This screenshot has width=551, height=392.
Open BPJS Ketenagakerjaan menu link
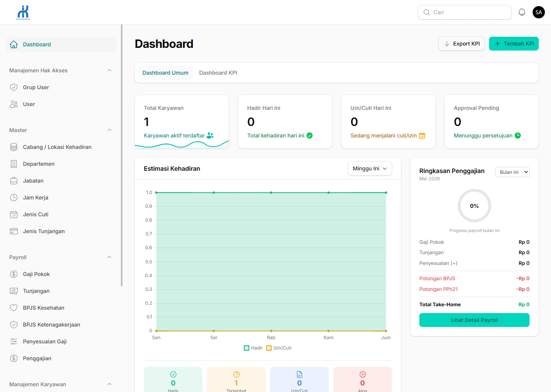[61, 325]
